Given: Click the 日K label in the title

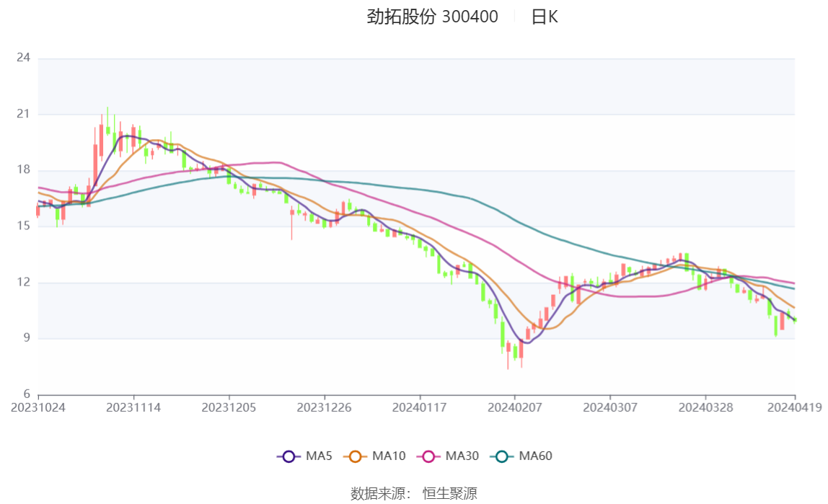Looking at the screenshot, I should (x=545, y=17).
